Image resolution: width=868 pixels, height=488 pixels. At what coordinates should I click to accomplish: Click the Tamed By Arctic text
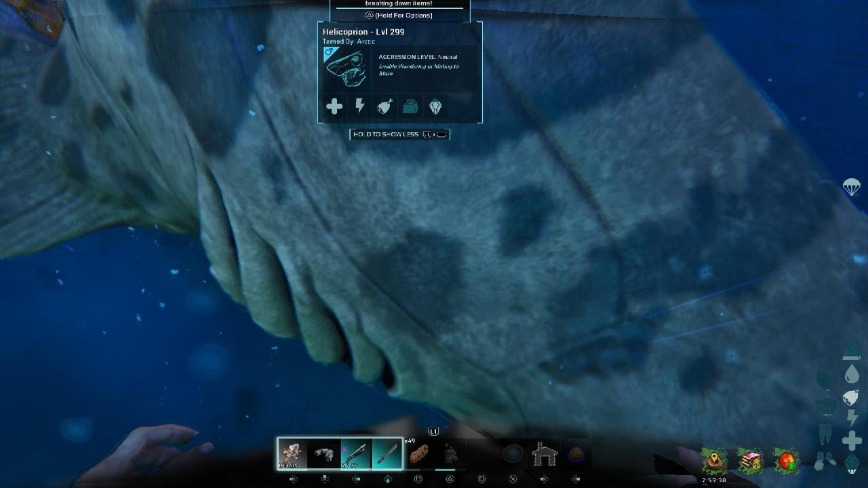349,41
